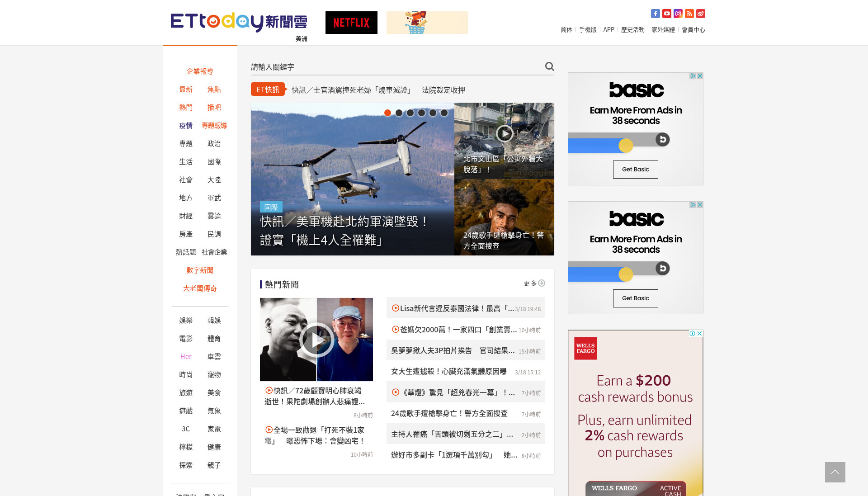This screenshot has height=496, width=868.
Task: Open main story 美軍機赴北約軍演墜毀
Action: [x=344, y=231]
